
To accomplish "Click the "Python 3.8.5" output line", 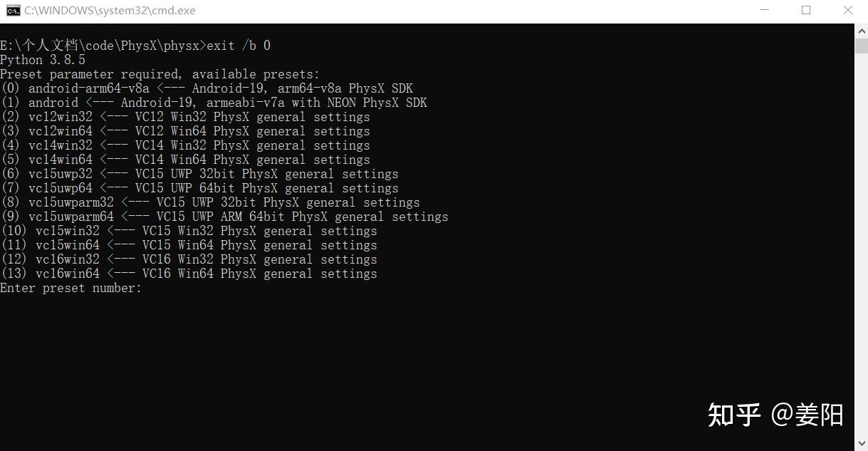I will pos(43,60).
